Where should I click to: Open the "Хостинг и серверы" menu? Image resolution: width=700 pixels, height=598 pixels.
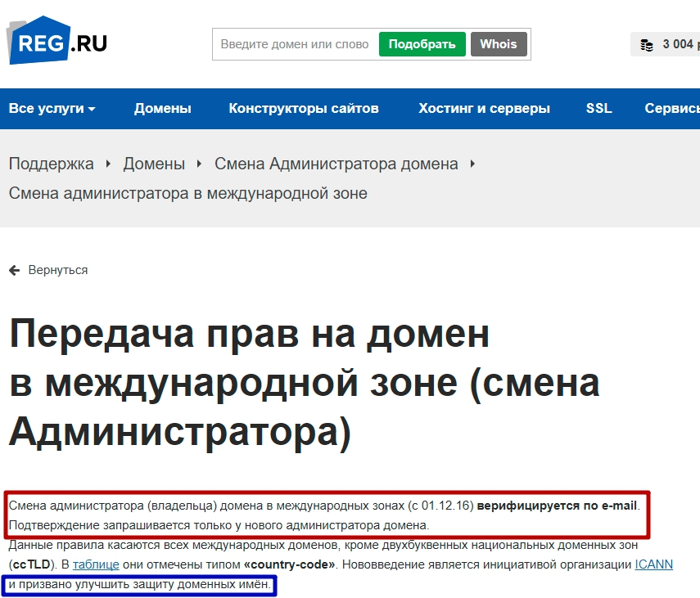pyautogui.click(x=483, y=107)
